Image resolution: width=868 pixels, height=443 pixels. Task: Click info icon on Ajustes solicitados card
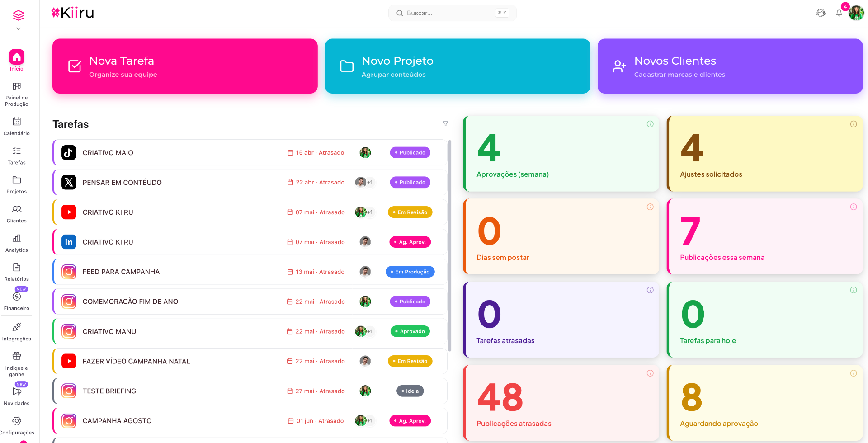coord(854,124)
